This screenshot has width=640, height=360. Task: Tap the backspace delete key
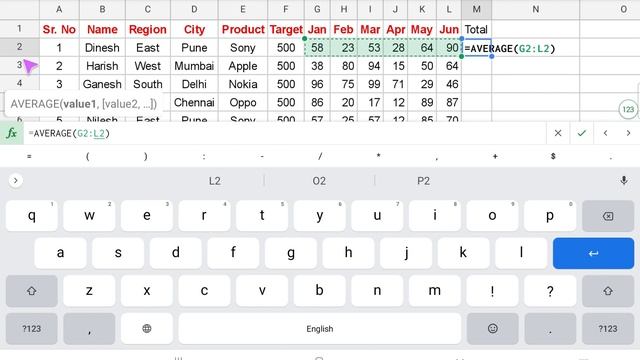(608, 216)
